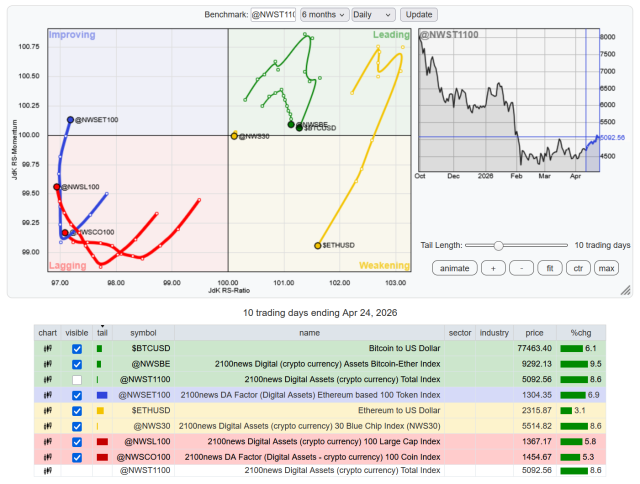Click the chart icon for @NWS30 row
This screenshot has width=640, height=484.
click(x=46, y=426)
